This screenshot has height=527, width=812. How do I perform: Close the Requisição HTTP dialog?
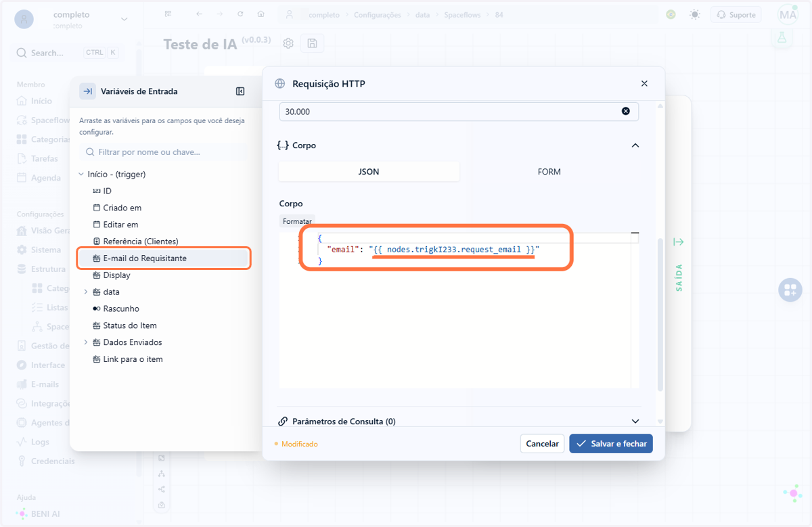(644, 84)
